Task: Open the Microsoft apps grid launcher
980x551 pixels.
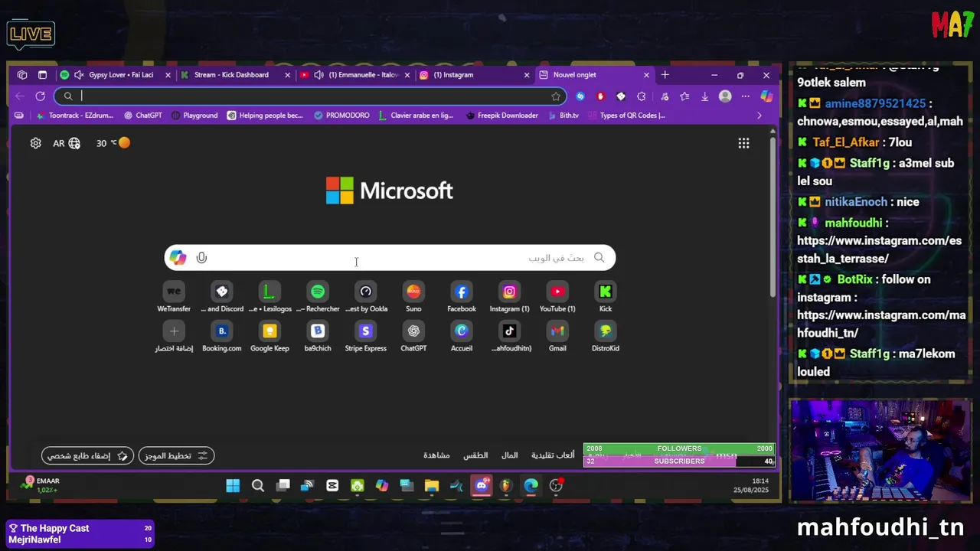Action: click(x=743, y=143)
